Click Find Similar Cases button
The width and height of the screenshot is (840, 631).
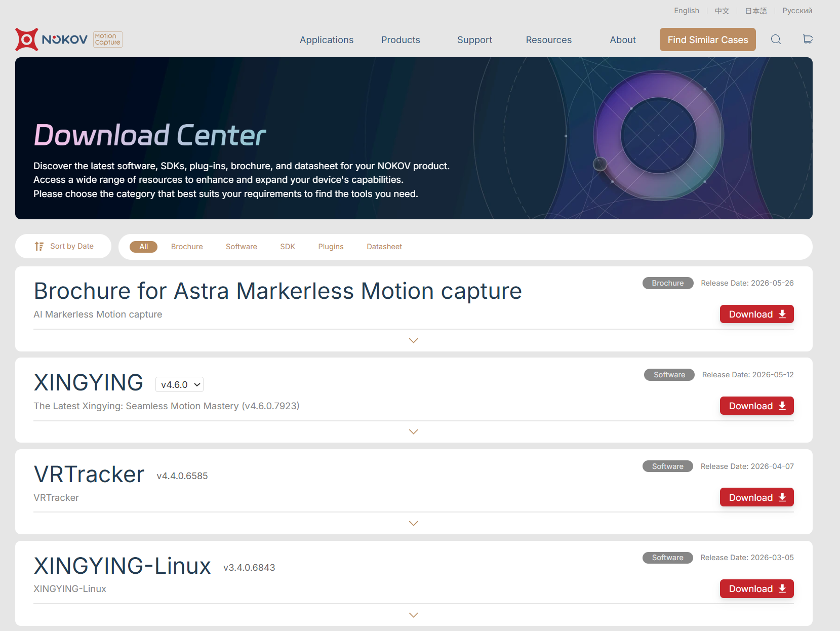click(x=708, y=40)
